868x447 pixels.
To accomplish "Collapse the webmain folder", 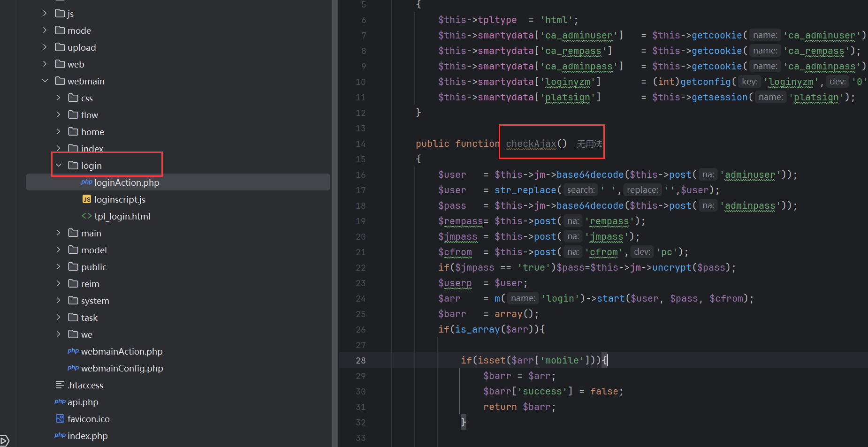I will (x=45, y=81).
